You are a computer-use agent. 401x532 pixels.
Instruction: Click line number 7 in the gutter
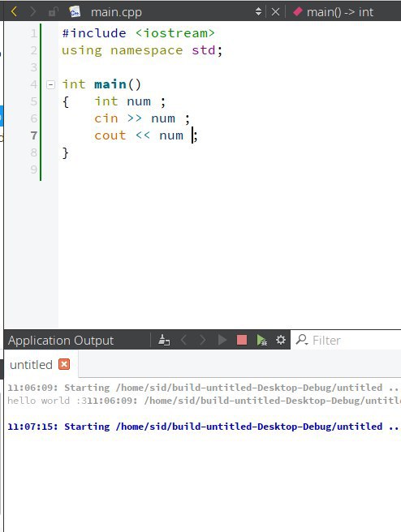click(33, 135)
